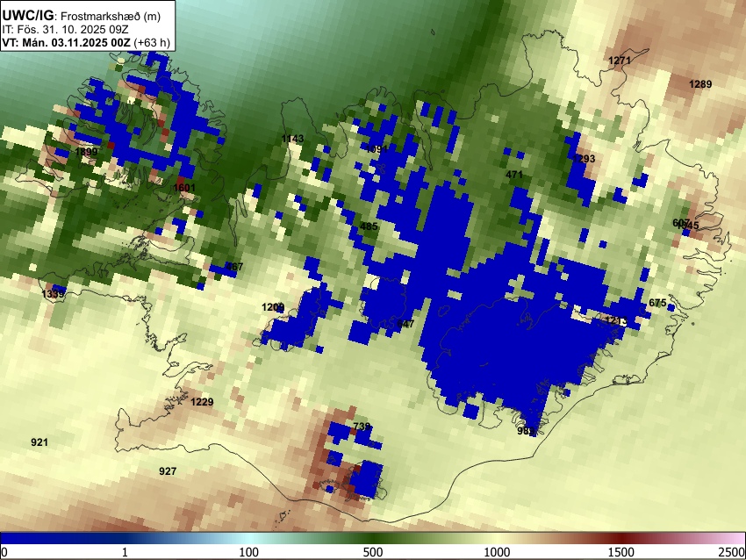Viewport: 746px width, 560px height.
Task: Click the freezing level value 471
Action: [x=514, y=175]
